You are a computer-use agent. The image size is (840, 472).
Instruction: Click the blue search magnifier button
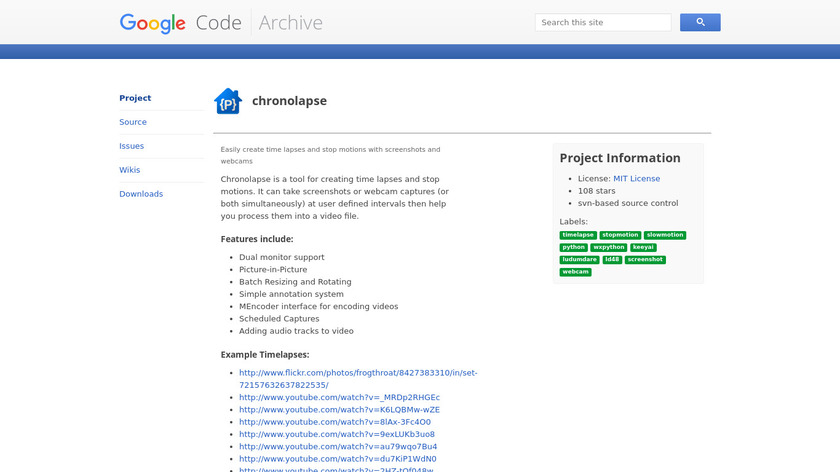(700, 23)
